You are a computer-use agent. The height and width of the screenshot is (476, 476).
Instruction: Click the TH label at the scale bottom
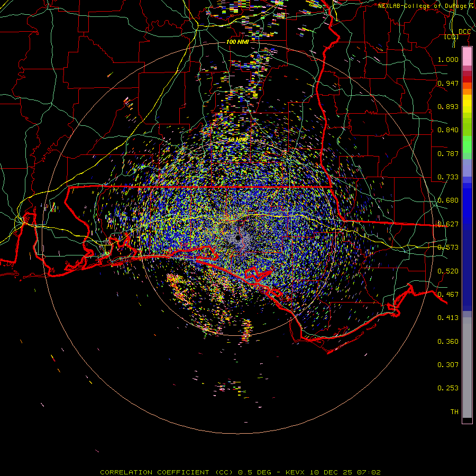454,412
